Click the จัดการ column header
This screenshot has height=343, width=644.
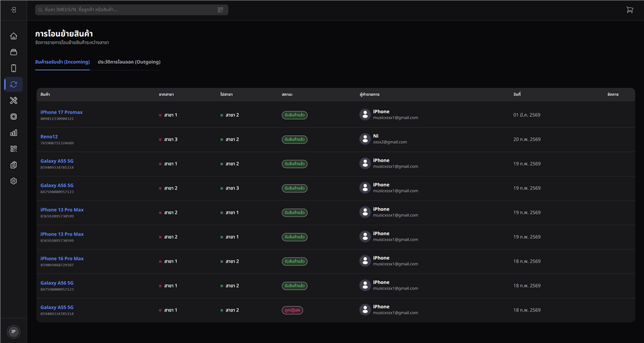tap(613, 95)
